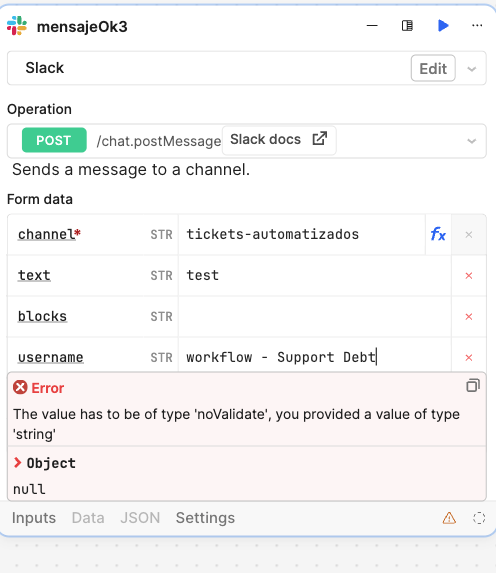Edit the Slack resource
496x573 pixels.
(433, 68)
